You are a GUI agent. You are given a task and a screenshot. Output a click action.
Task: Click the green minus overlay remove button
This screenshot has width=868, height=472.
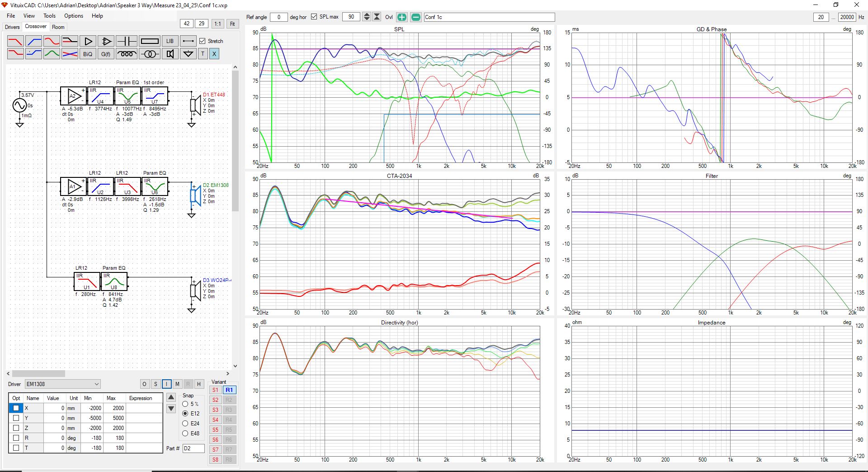tap(416, 17)
